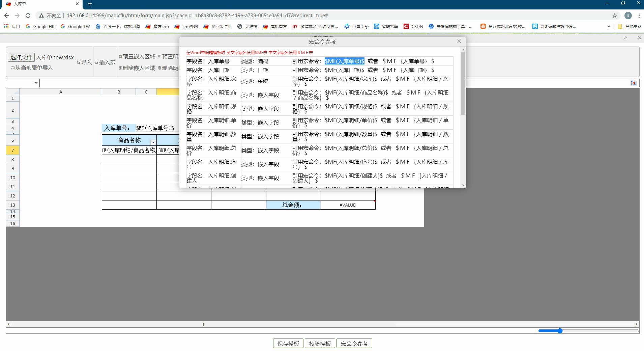The image size is (644, 351).
Task: Click the formula bar range-select icon
Action: pos(634,83)
